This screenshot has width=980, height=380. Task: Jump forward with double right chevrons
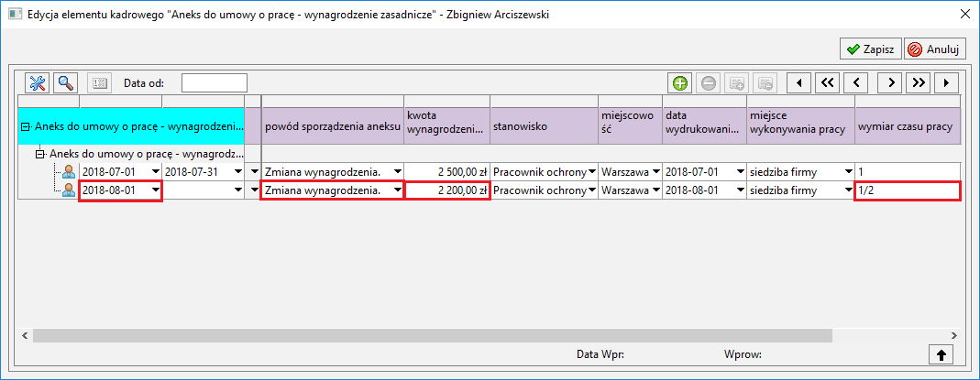(919, 82)
